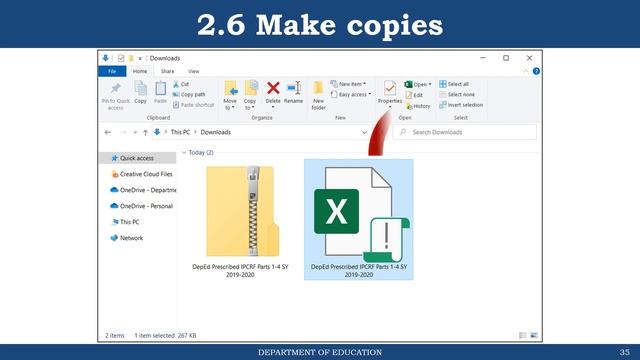The image size is (640, 360).
Task: Click the Paste clipboard icon
Action: click(160, 88)
